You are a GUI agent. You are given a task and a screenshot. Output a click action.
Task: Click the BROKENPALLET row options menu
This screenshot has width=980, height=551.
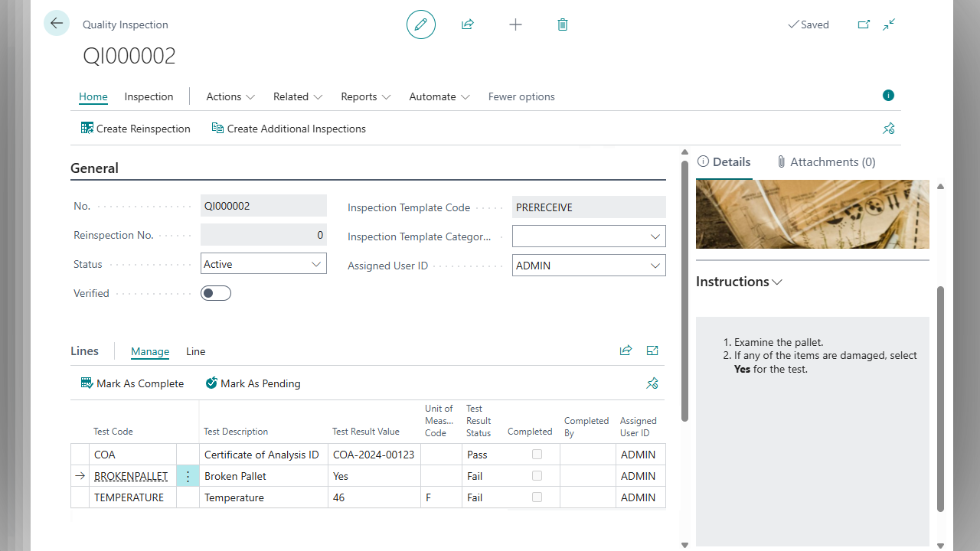[x=188, y=476]
